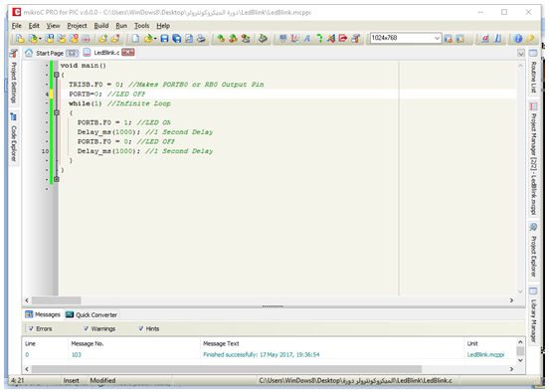550x392 pixels.
Task: Click the red export arrow toolbar icon
Action: click(x=343, y=38)
